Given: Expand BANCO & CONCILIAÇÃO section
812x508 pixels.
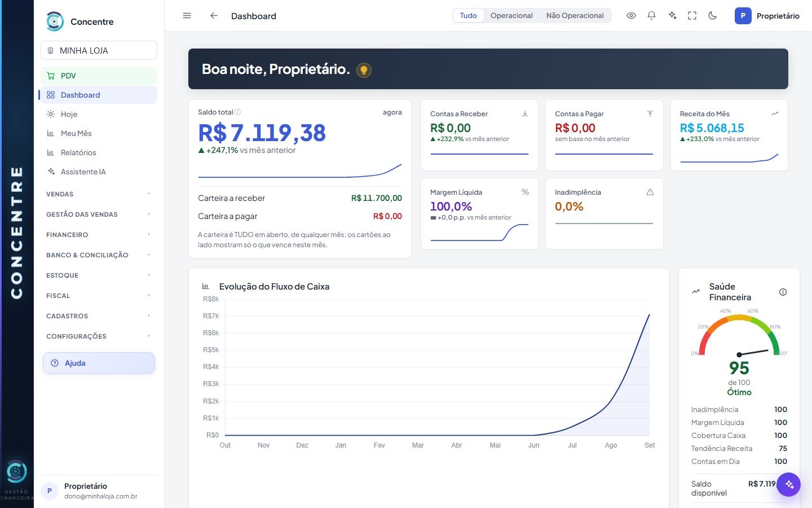Looking at the screenshot, I should tap(99, 255).
